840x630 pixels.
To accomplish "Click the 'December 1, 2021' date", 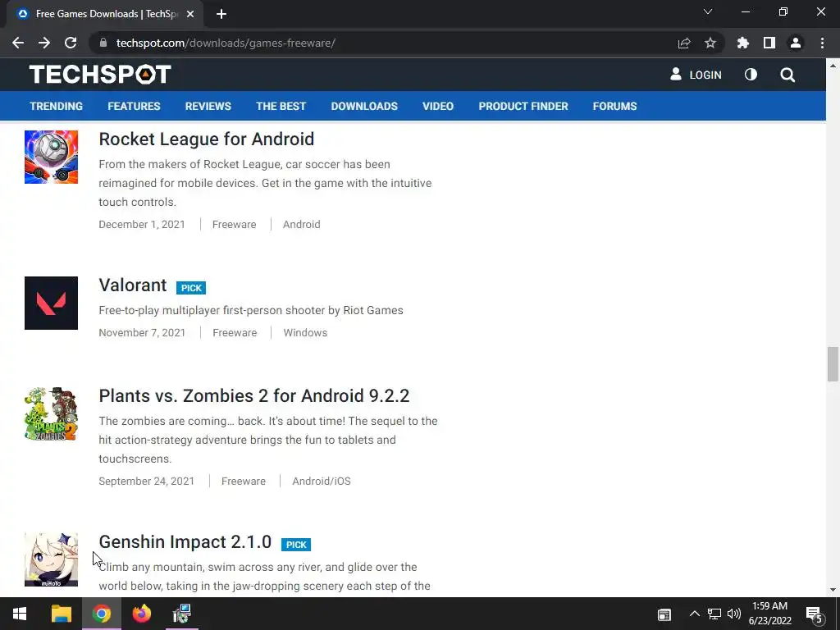I will (x=142, y=225).
